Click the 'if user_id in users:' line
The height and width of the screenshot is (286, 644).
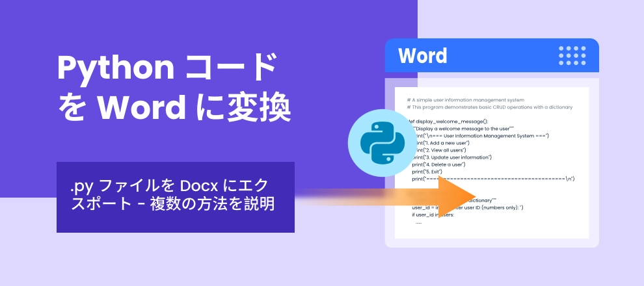[x=433, y=214]
